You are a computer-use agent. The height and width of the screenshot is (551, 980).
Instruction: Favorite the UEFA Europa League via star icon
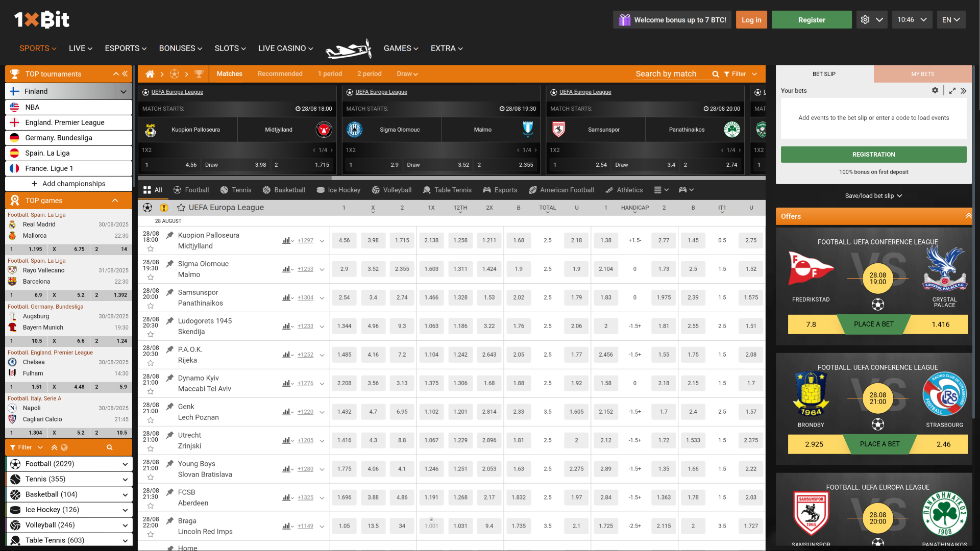click(x=181, y=208)
